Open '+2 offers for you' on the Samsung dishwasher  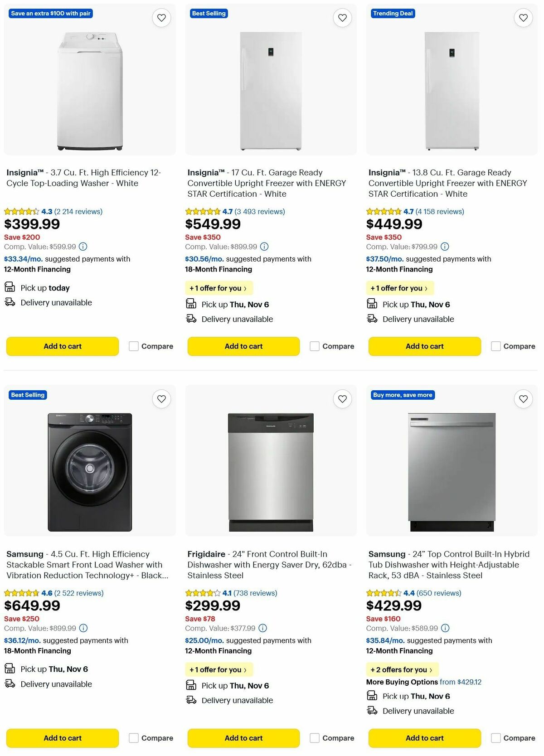pyautogui.click(x=402, y=669)
